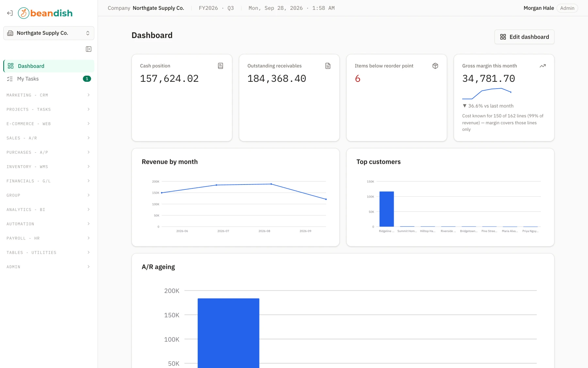
Task: Open the Dashboard menu item
Action: (x=49, y=66)
